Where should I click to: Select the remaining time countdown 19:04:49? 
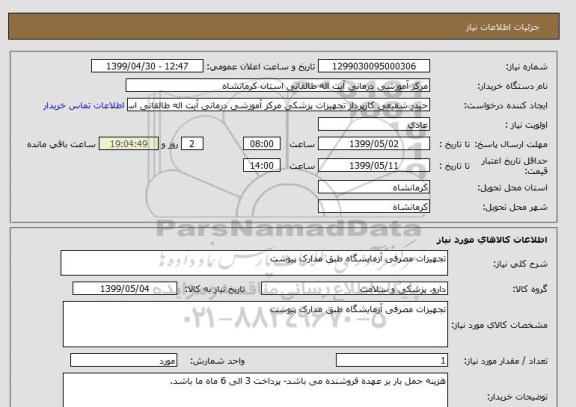point(129,144)
